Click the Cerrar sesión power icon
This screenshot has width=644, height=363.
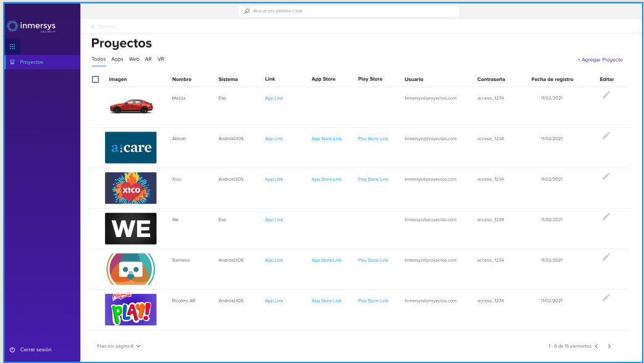(x=12, y=349)
